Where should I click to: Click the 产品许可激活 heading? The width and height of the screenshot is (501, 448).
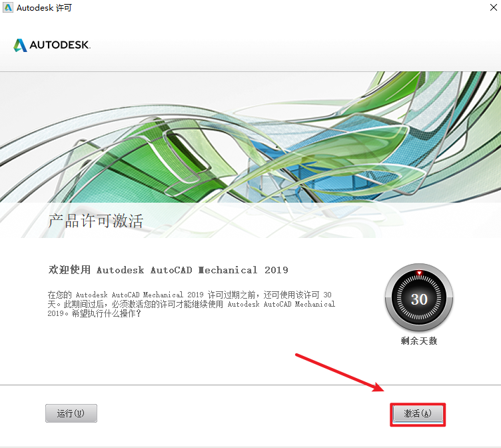click(x=95, y=221)
